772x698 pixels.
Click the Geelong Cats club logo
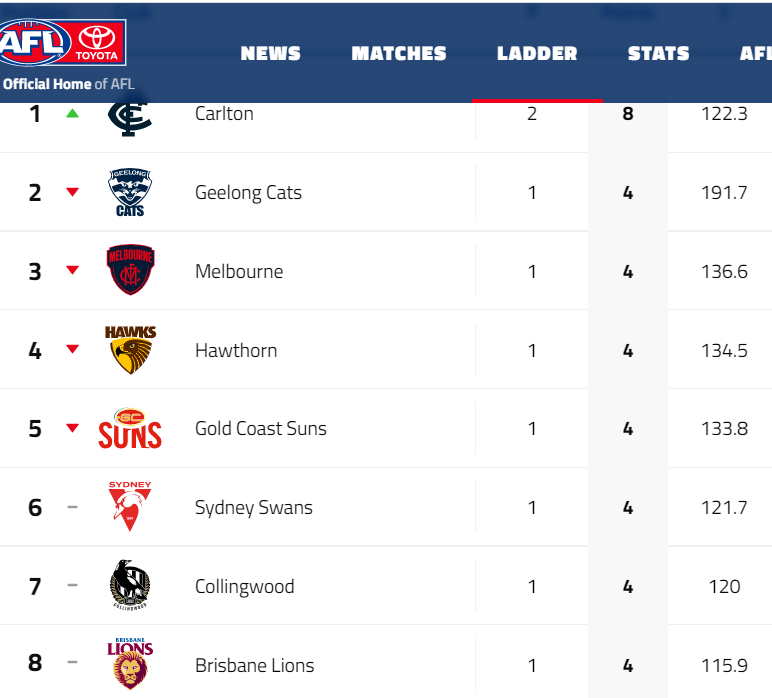(130, 192)
